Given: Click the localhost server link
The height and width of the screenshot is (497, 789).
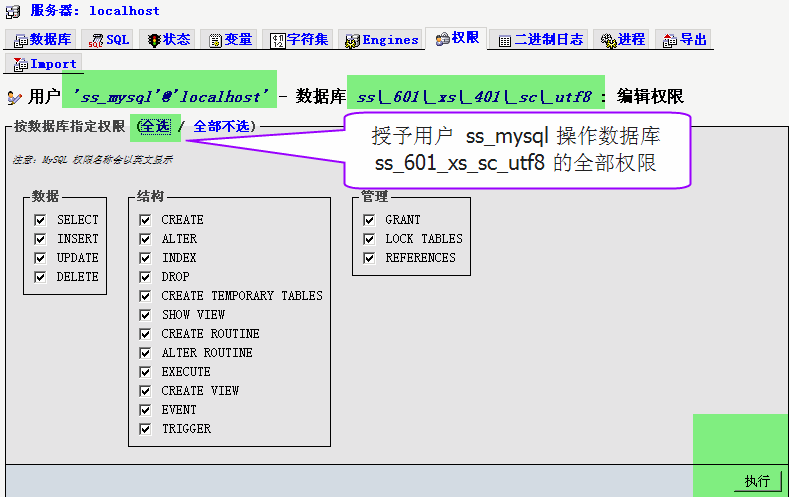Looking at the screenshot, I should click(124, 11).
